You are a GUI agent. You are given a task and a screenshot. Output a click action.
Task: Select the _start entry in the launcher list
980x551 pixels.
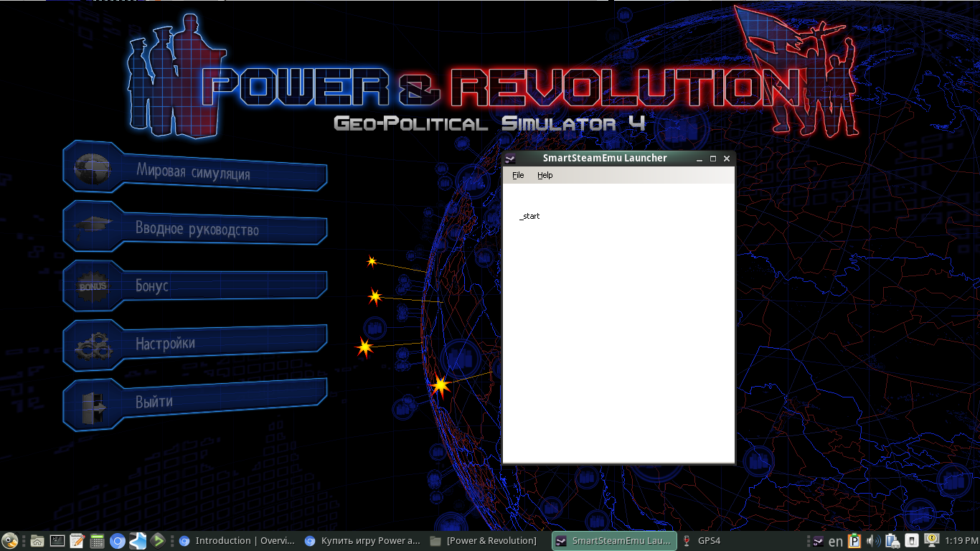coord(529,216)
